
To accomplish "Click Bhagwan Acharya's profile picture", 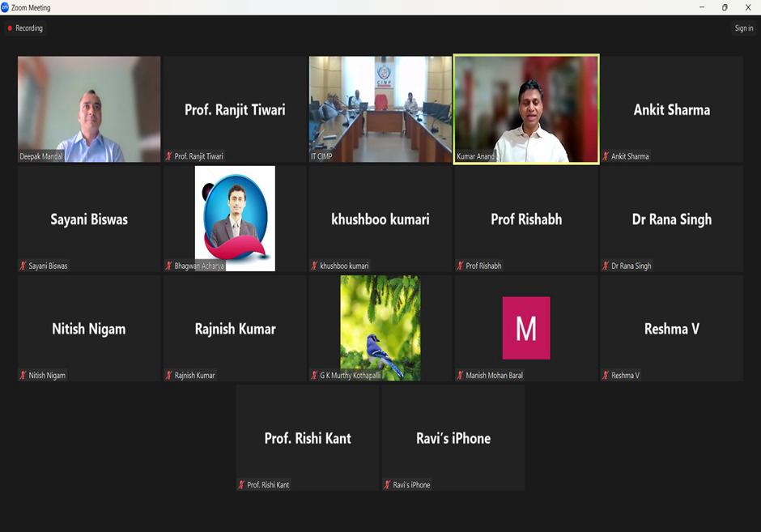I will point(235,217).
